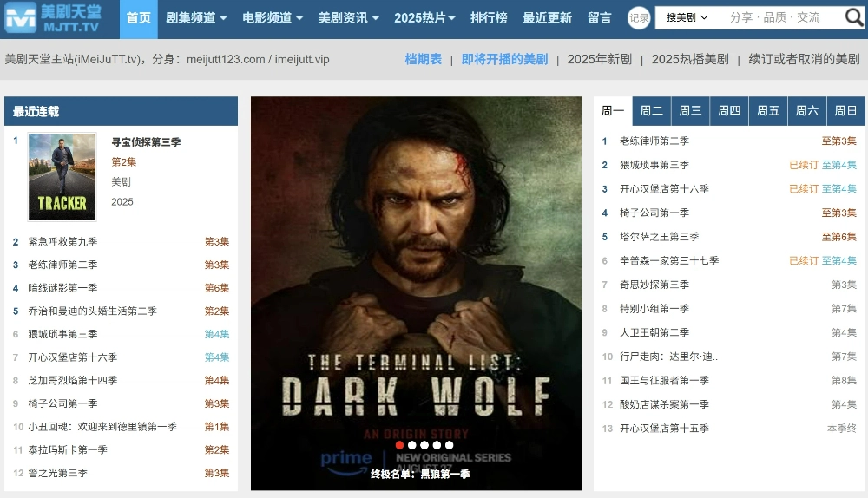Open the 记录 history circle icon
868x498 pixels.
[639, 17]
